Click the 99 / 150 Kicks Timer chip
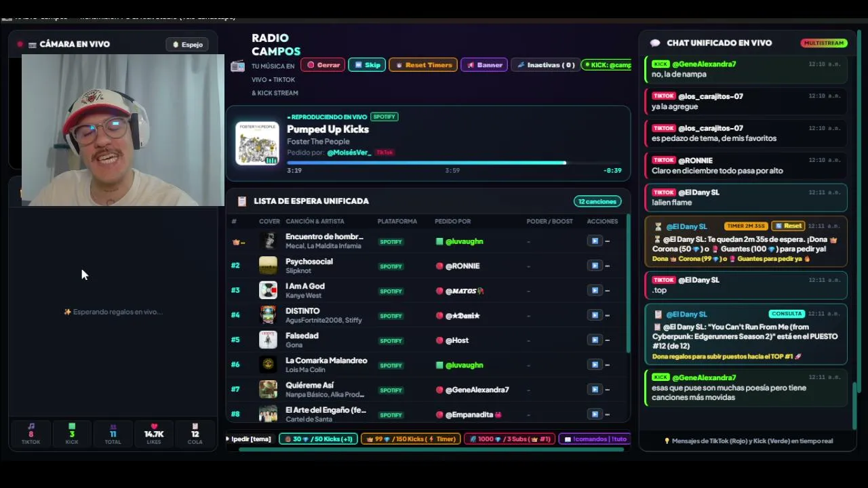Image resolution: width=868 pixels, height=488 pixels. pos(411,439)
